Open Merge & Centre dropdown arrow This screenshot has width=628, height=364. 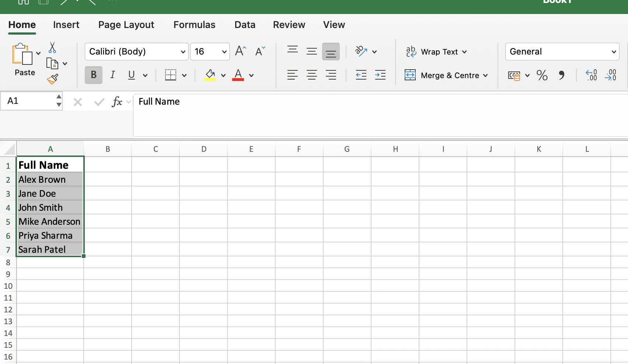point(485,76)
